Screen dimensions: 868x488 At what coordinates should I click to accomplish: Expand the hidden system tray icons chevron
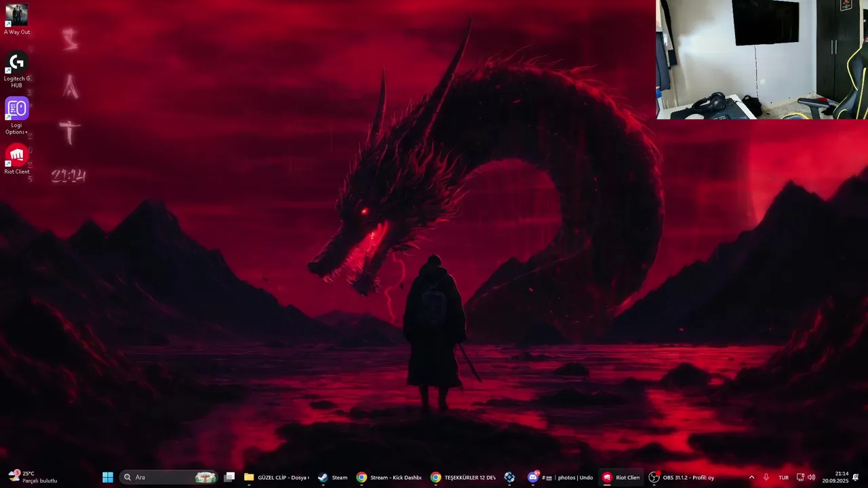click(751, 477)
